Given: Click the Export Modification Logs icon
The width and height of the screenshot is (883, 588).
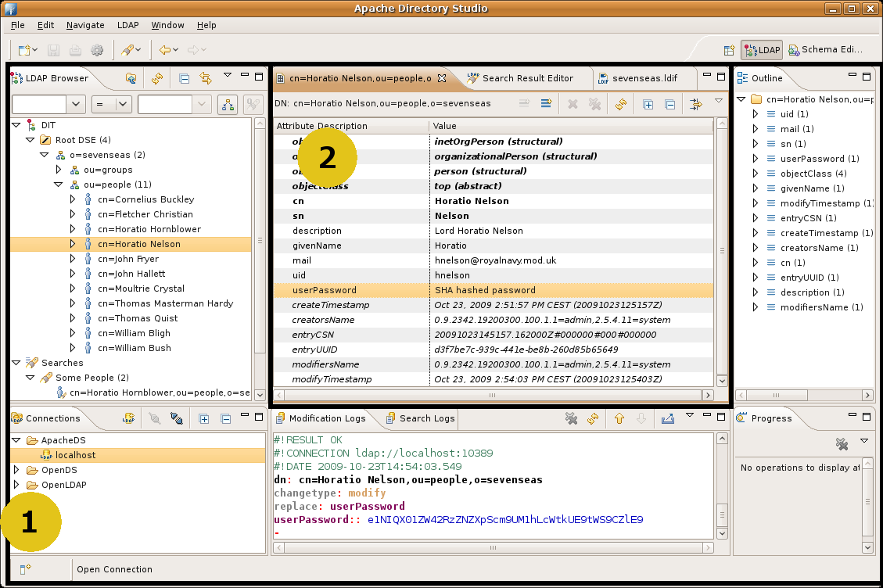Looking at the screenshot, I should tap(667, 418).
